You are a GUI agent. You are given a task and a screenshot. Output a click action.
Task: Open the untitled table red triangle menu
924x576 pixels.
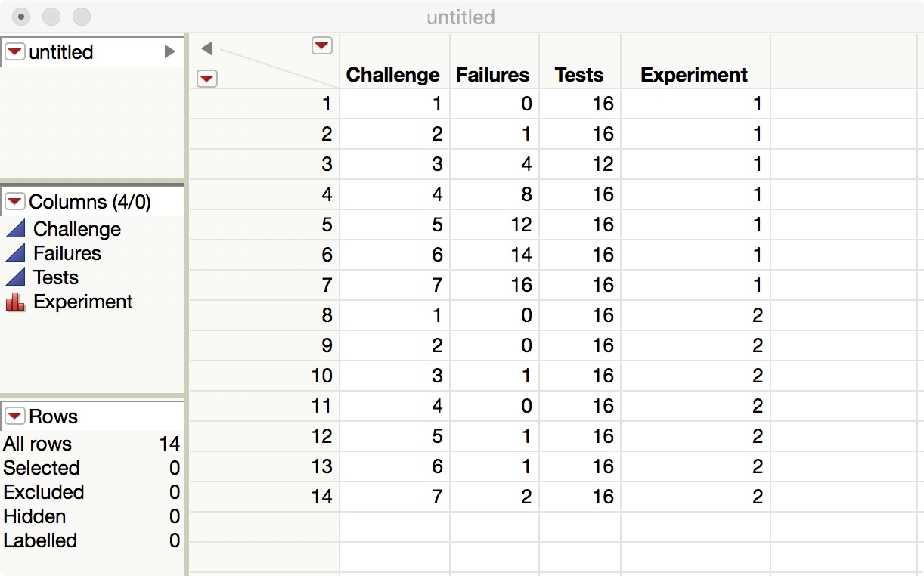click(x=15, y=51)
